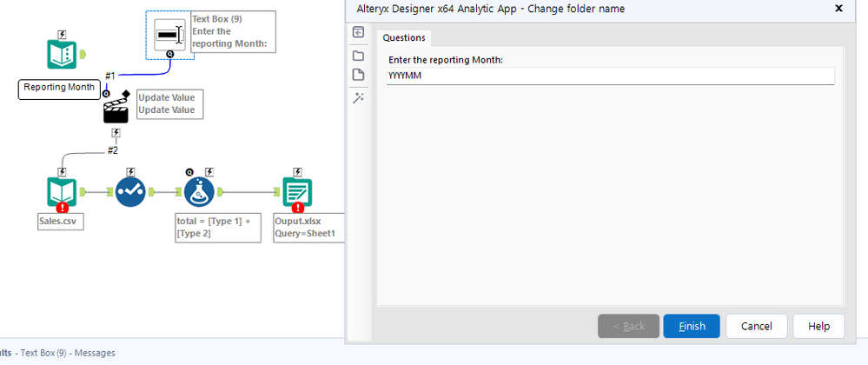Click the red error badge on Output tool
The height and width of the screenshot is (365, 868).
click(298, 208)
